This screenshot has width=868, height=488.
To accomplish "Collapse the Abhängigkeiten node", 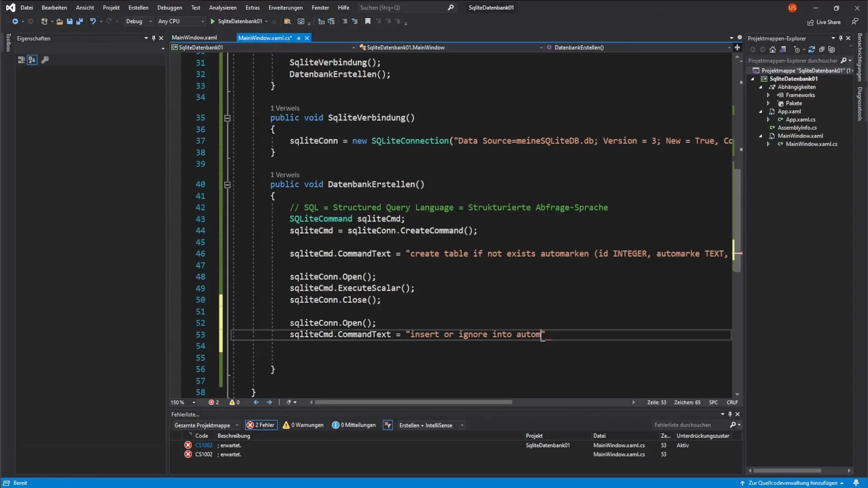I will tap(761, 87).
